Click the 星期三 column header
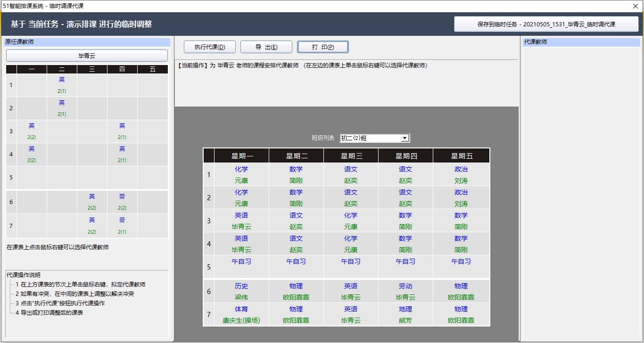The width and height of the screenshot is (644, 343). tap(351, 155)
